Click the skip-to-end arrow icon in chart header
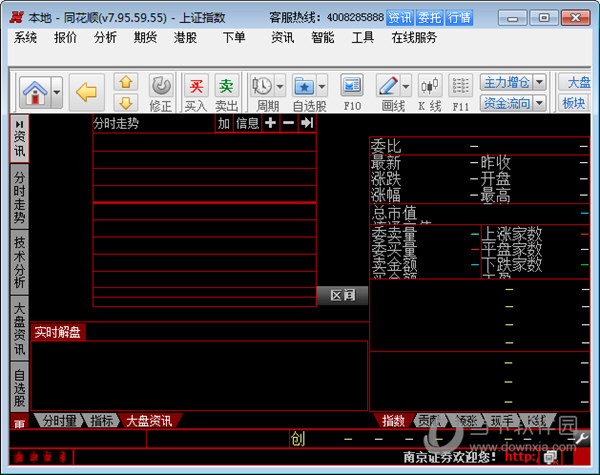Image resolution: width=600 pixels, height=475 pixels. coord(307,123)
